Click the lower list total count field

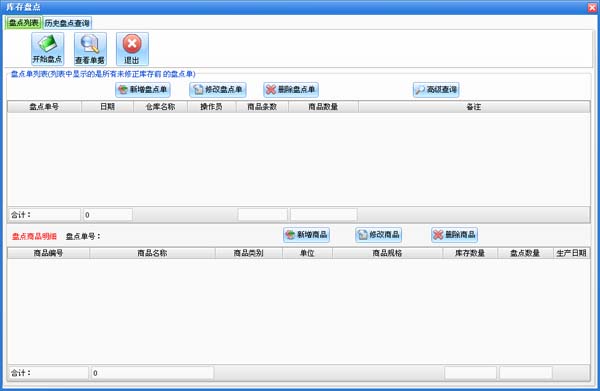click(152, 373)
